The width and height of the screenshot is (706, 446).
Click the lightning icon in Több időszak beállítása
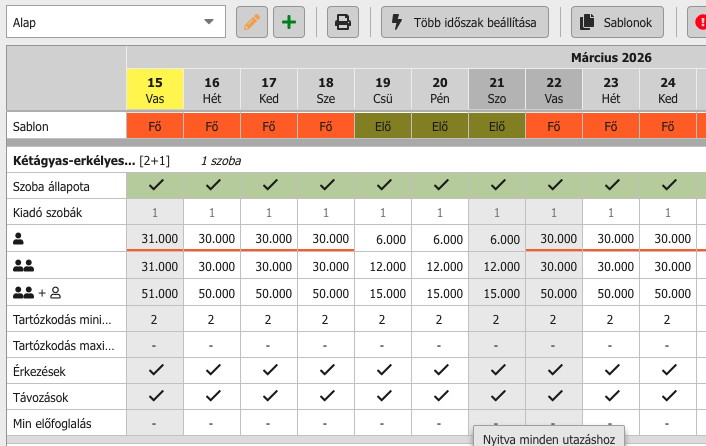[x=397, y=21]
